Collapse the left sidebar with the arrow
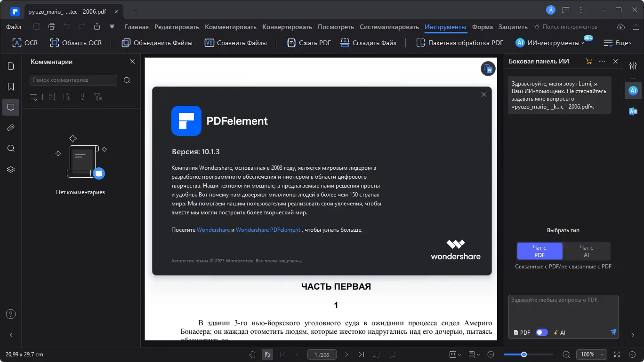This screenshot has height=362, width=644. coord(11,335)
